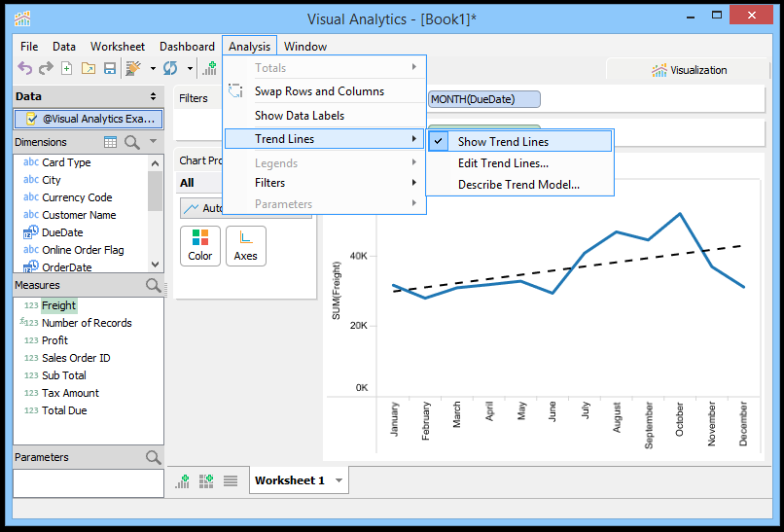Click the SUM(Freight) axis label

click(x=336, y=291)
